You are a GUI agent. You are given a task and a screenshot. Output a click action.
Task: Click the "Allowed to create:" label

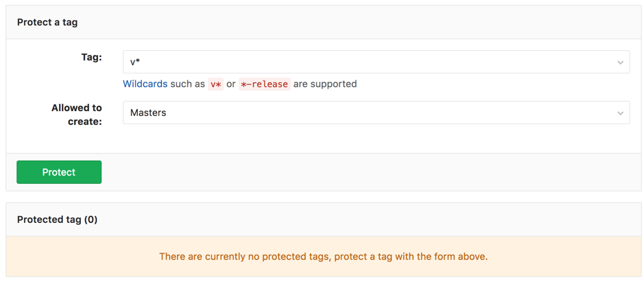click(x=77, y=115)
